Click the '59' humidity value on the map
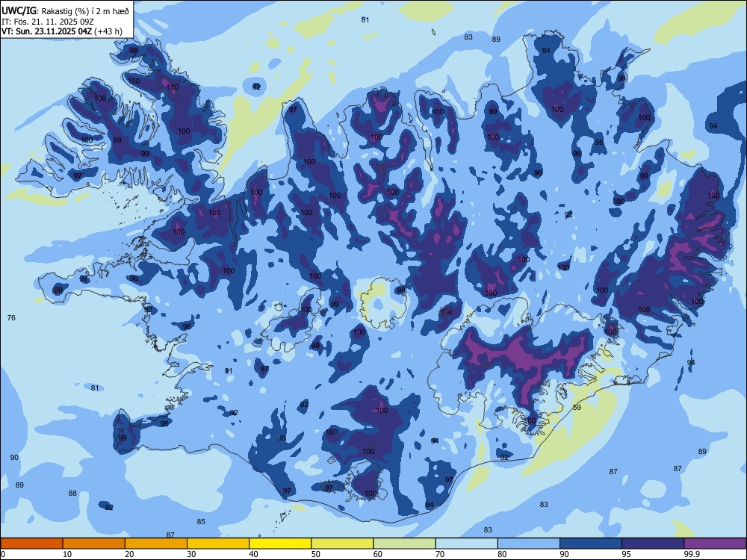This screenshot has width=747, height=560. [577, 407]
